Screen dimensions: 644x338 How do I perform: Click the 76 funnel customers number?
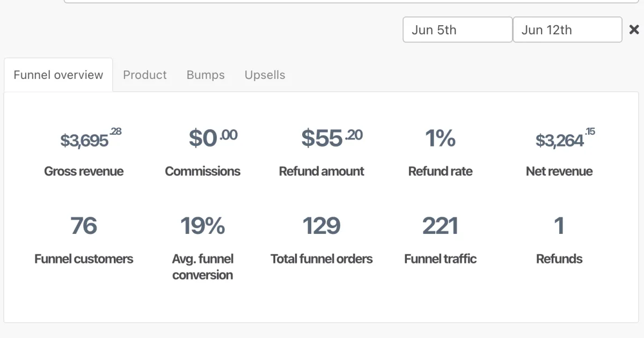(84, 226)
